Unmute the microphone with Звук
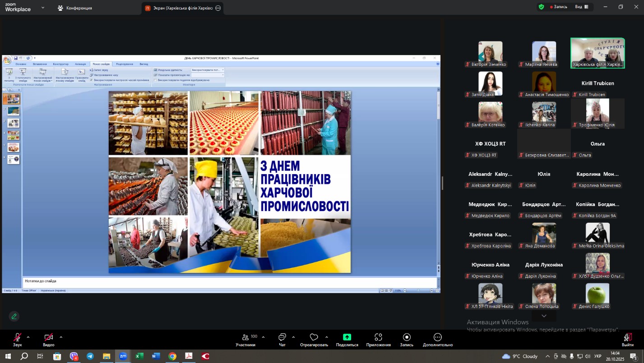 [x=17, y=338]
